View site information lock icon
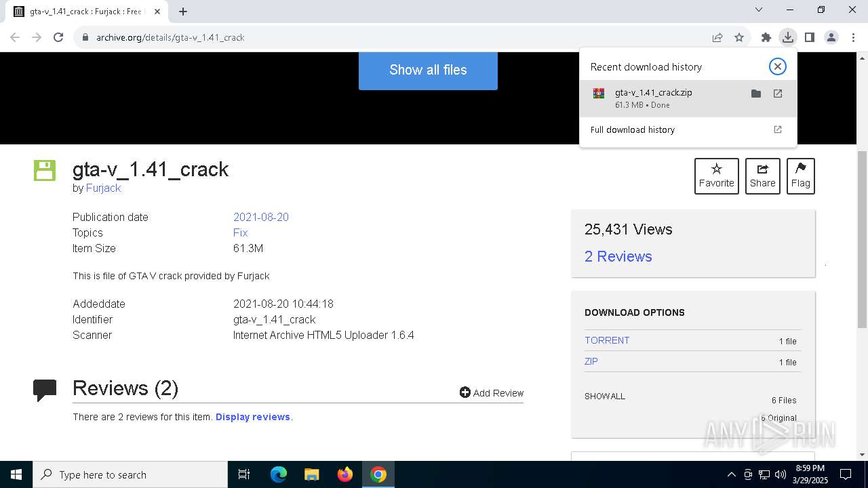 click(x=85, y=37)
